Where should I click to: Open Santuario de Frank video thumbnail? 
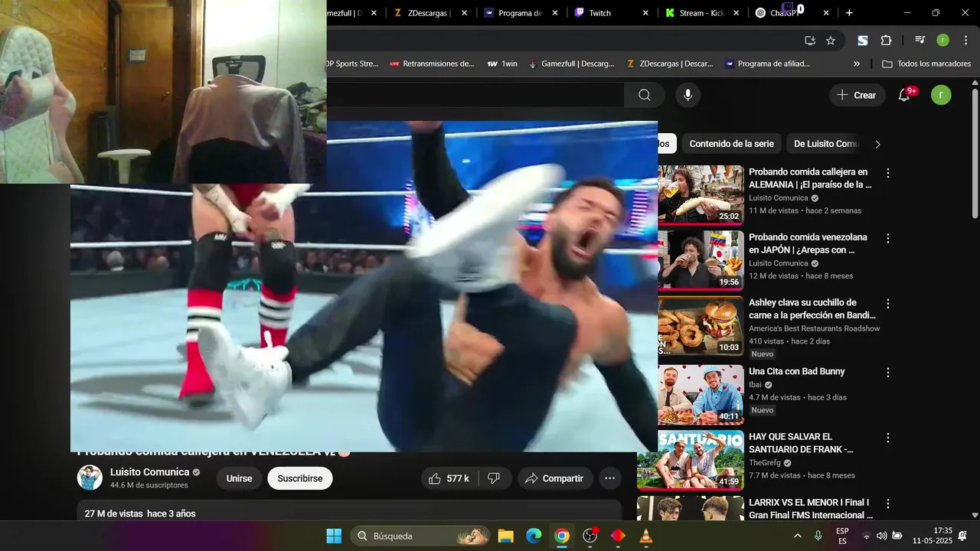point(690,459)
